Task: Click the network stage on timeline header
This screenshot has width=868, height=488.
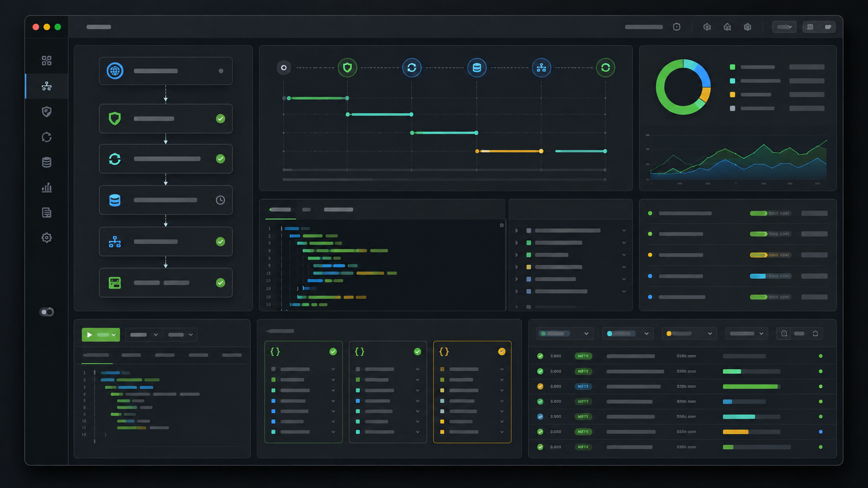Action: coord(541,68)
